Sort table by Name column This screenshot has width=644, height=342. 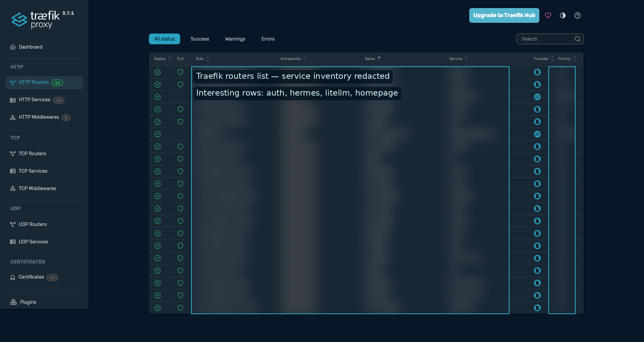373,59
